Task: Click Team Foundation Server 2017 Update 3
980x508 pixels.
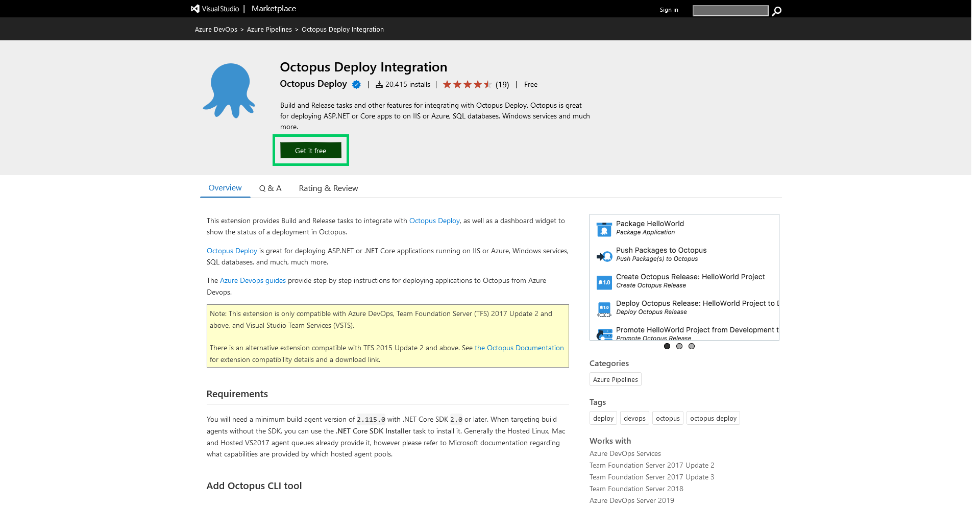Action: point(652,477)
